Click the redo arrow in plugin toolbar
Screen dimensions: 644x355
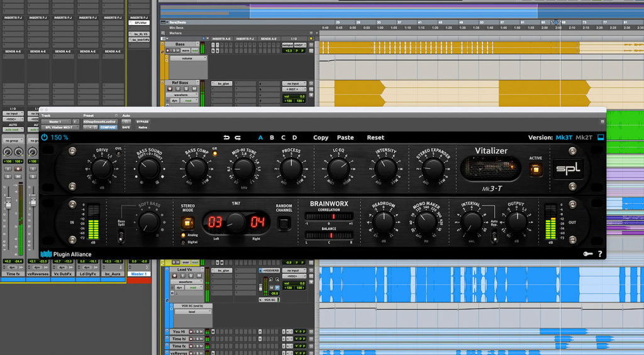tap(237, 138)
